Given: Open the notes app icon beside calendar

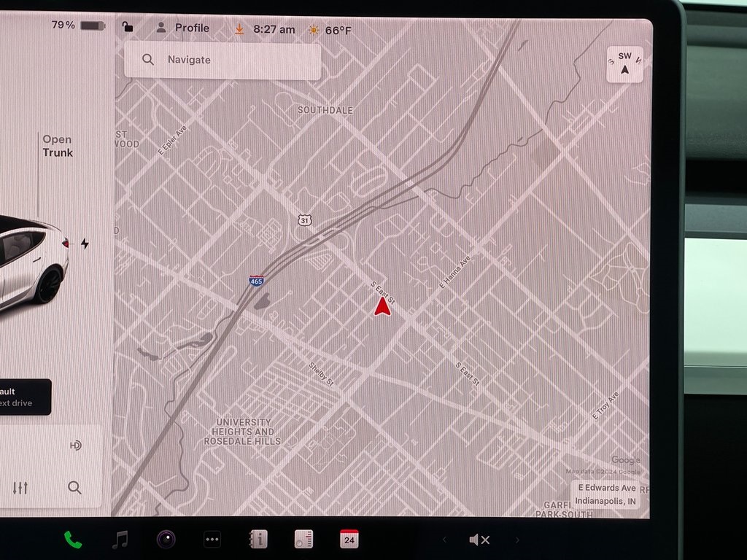Looking at the screenshot, I should tap(303, 540).
